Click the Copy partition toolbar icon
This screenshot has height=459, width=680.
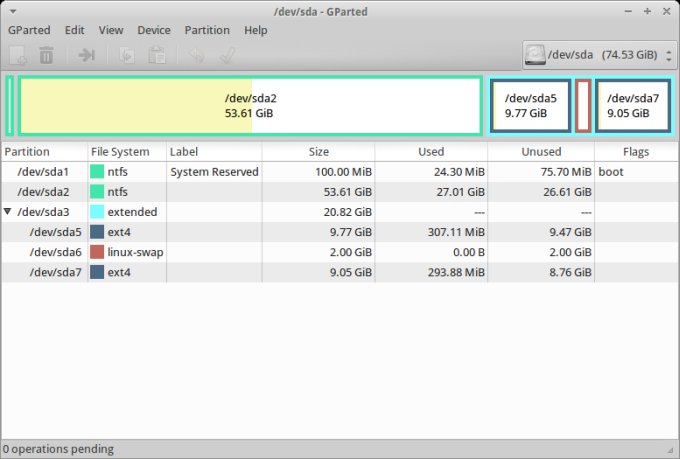click(x=128, y=55)
